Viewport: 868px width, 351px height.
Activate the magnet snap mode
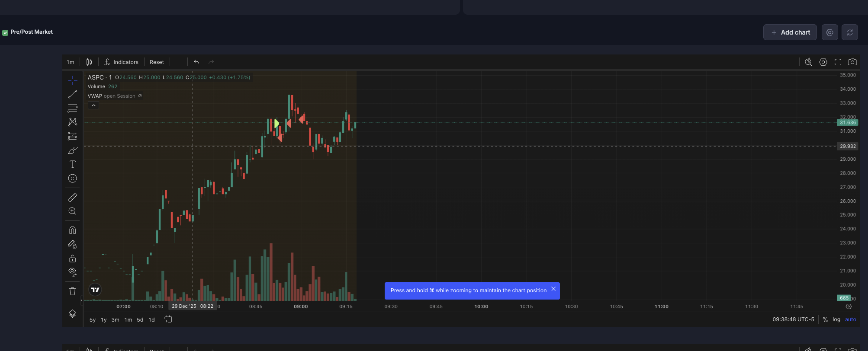[72, 230]
